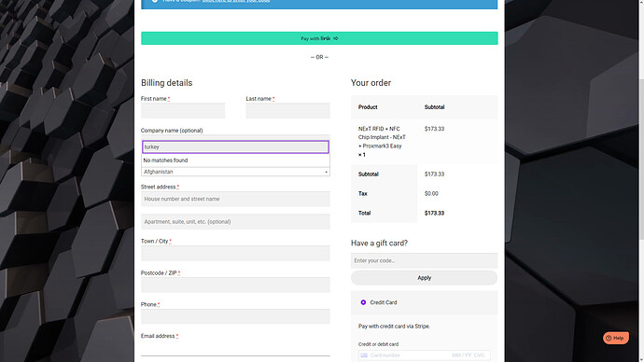Click the country search box containing turkey
This screenshot has width=644, height=362.
[x=235, y=146]
